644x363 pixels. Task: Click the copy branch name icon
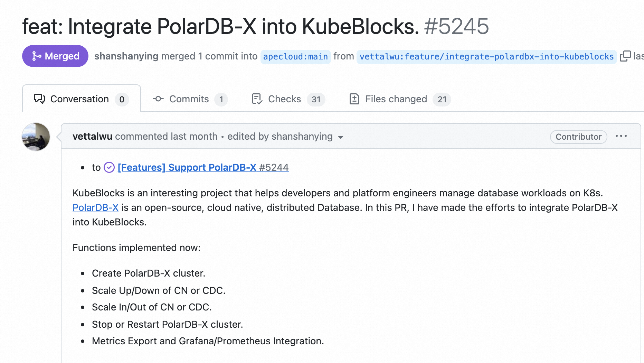(625, 56)
